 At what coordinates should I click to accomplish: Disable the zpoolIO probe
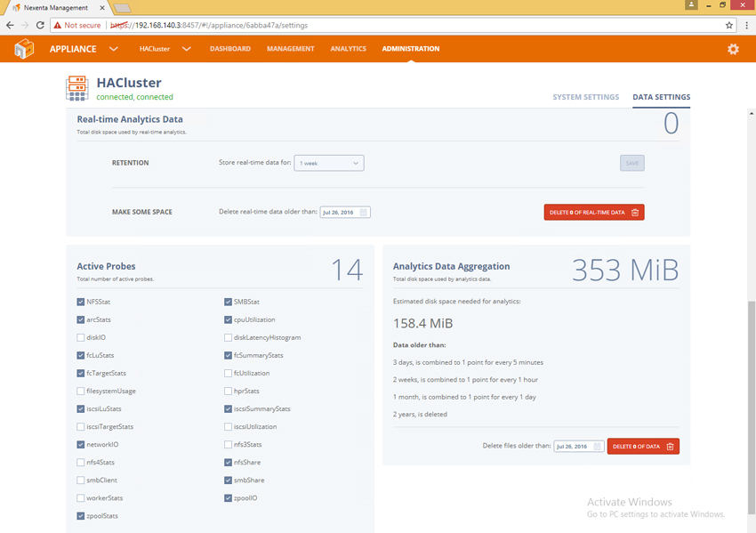[x=228, y=498]
